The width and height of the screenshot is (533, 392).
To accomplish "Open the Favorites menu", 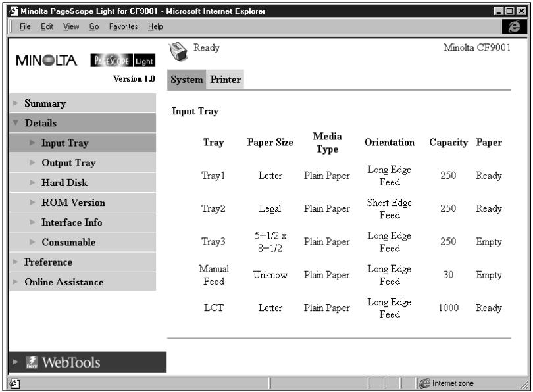I will 124,26.
